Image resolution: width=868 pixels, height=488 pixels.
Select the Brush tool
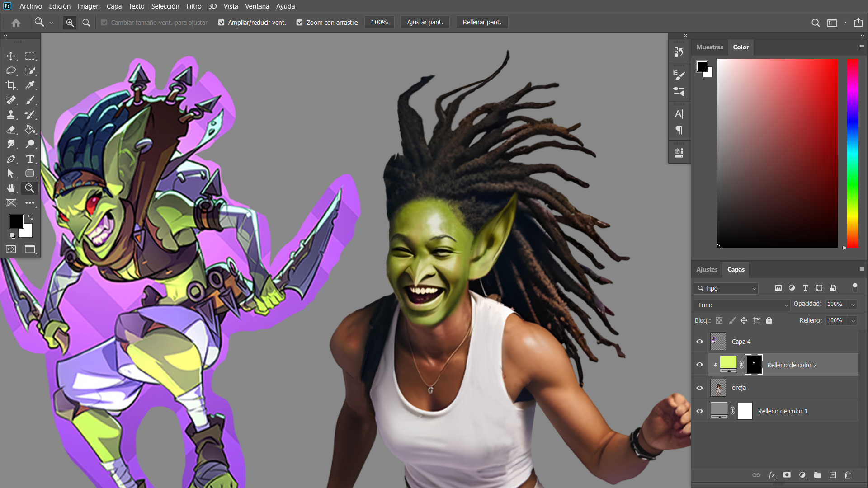point(30,100)
